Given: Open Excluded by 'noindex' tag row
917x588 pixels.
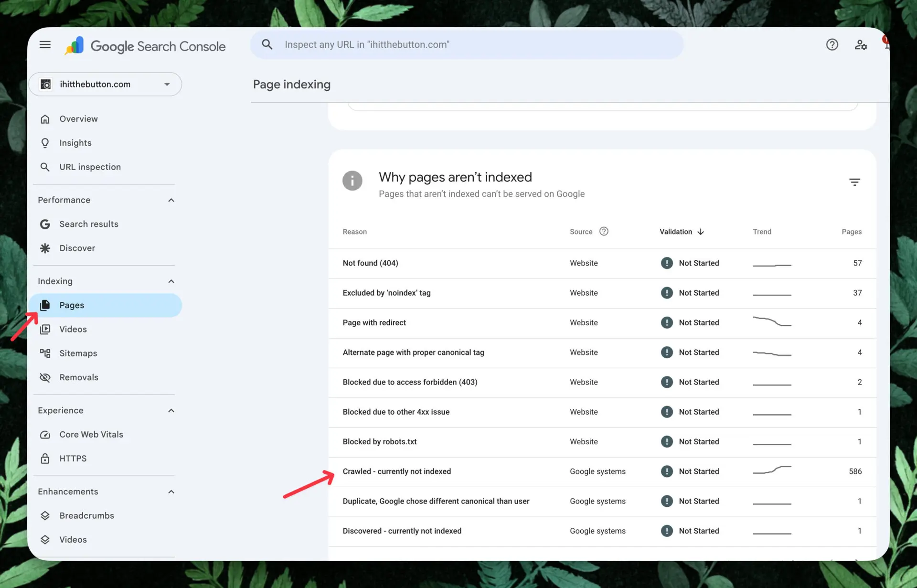Looking at the screenshot, I should [x=602, y=293].
